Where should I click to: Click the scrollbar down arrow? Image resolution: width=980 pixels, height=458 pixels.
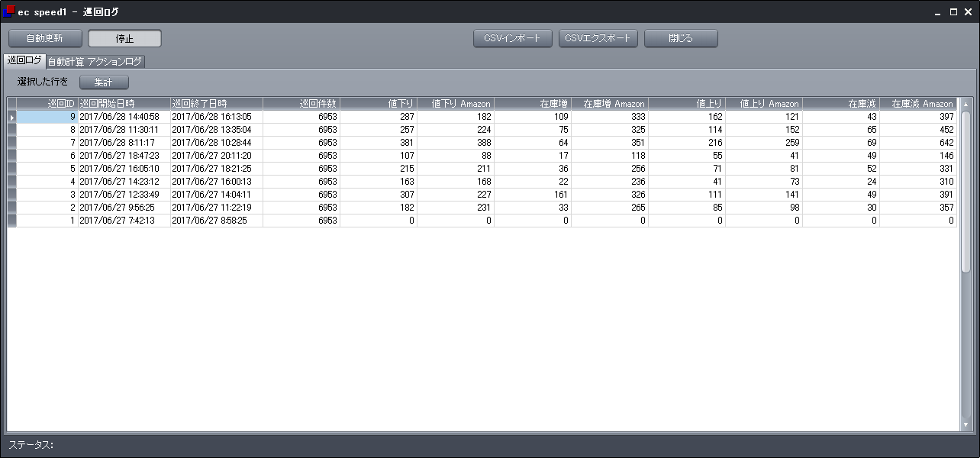pyautogui.click(x=965, y=424)
